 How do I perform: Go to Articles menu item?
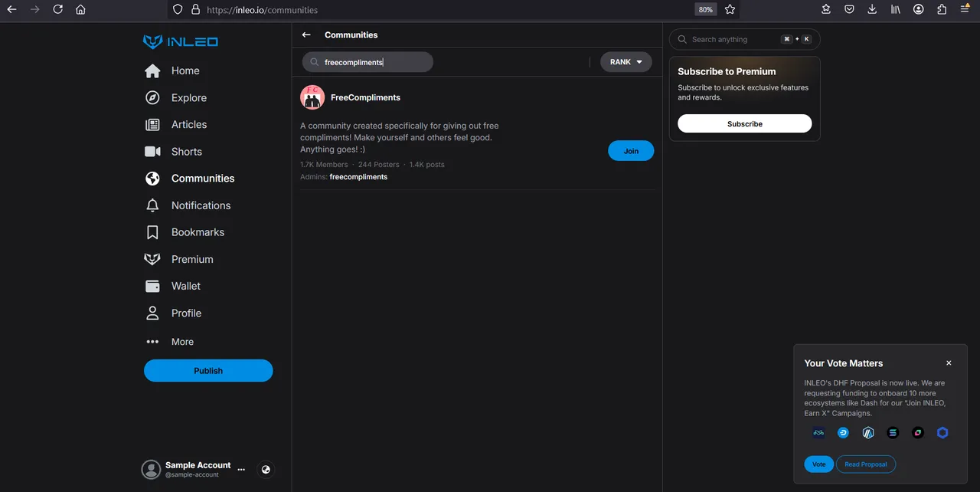click(x=189, y=124)
